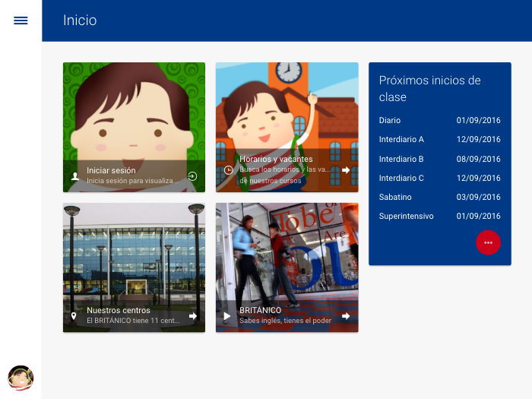Click the Superintensivo date 01/09/2016
Image resolution: width=532 pixels, height=399 pixels.
(x=478, y=216)
